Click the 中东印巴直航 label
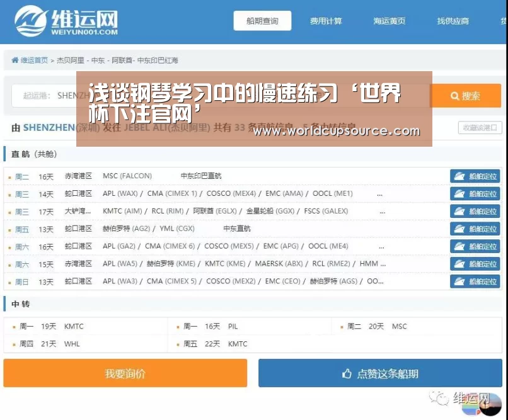The image size is (508, 420). 201,176
